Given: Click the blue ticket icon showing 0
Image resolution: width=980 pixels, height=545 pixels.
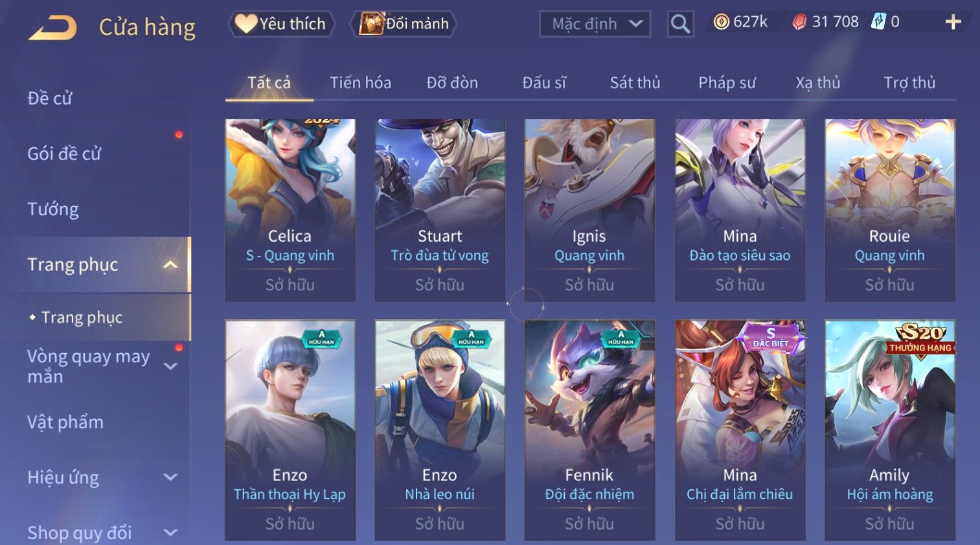Looking at the screenshot, I should click(878, 22).
